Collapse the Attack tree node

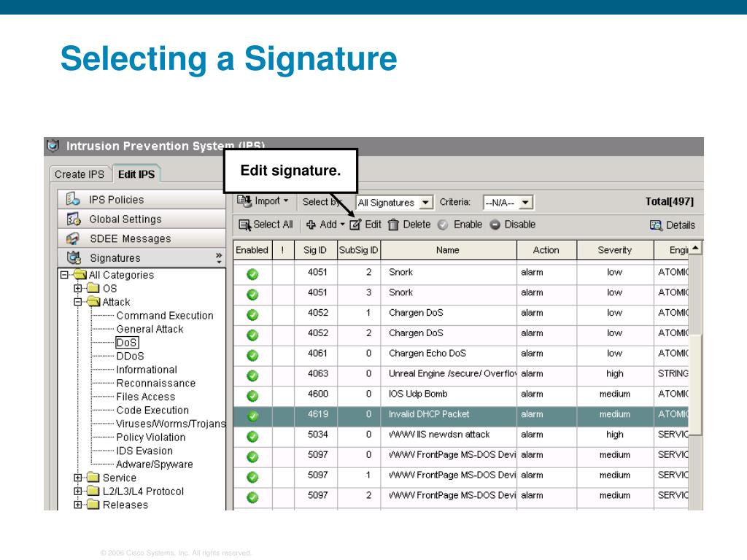77,301
